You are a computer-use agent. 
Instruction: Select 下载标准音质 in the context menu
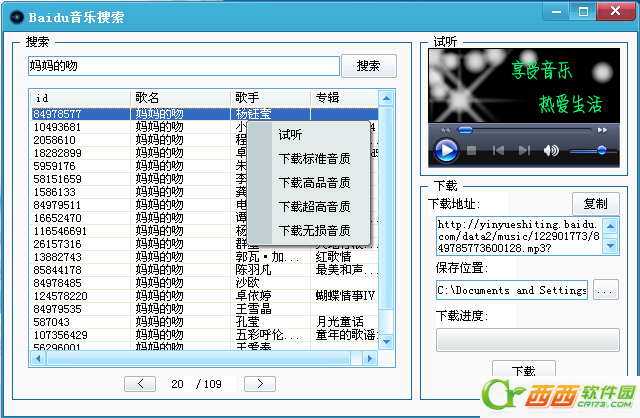pyautogui.click(x=314, y=158)
